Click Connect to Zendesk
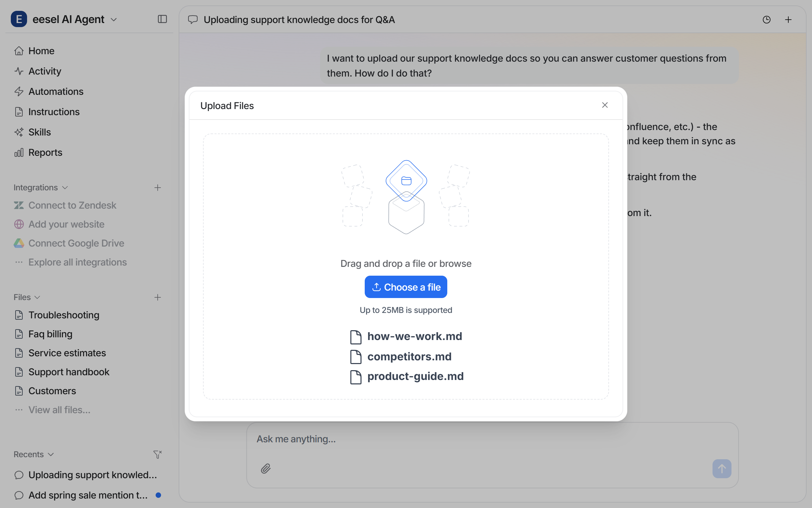 tap(65, 205)
